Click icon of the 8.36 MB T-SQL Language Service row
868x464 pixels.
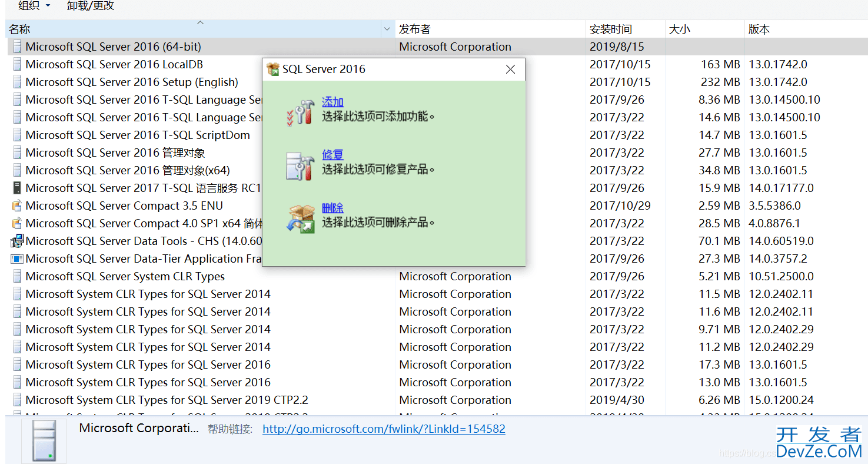(x=17, y=100)
